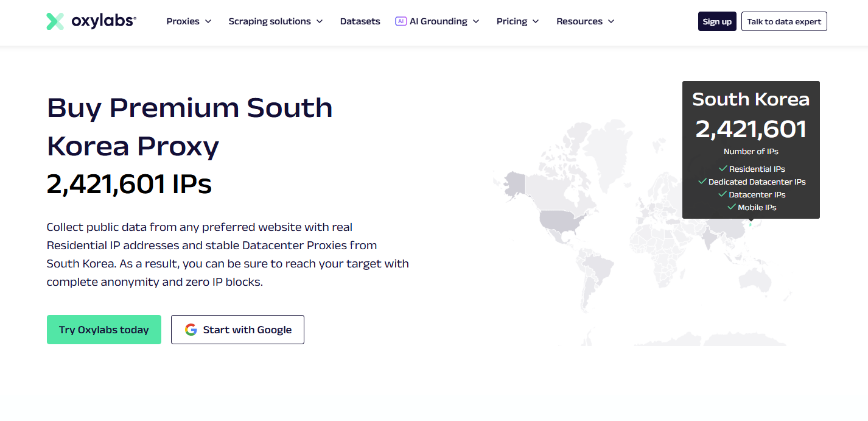Click the Residential IPs checkmark icon
Image resolution: width=868 pixels, height=421 pixels.
pyautogui.click(x=723, y=169)
